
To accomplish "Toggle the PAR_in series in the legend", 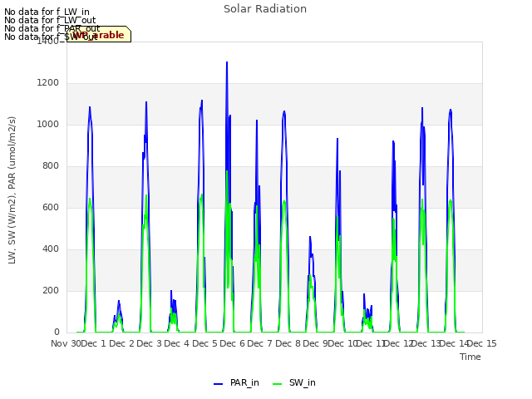I will coord(236,382).
